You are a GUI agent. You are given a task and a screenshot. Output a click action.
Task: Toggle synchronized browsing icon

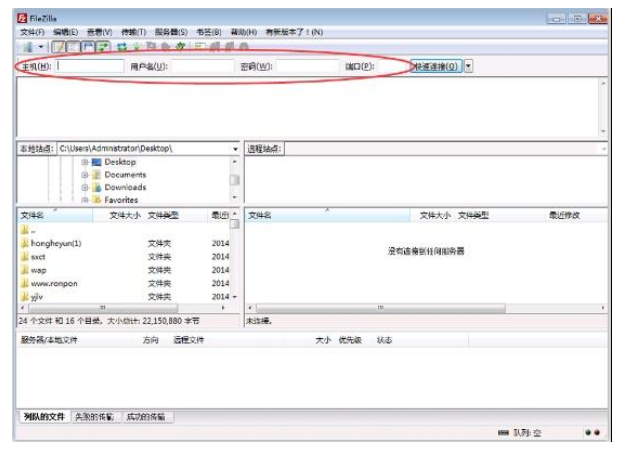[x=230, y=47]
